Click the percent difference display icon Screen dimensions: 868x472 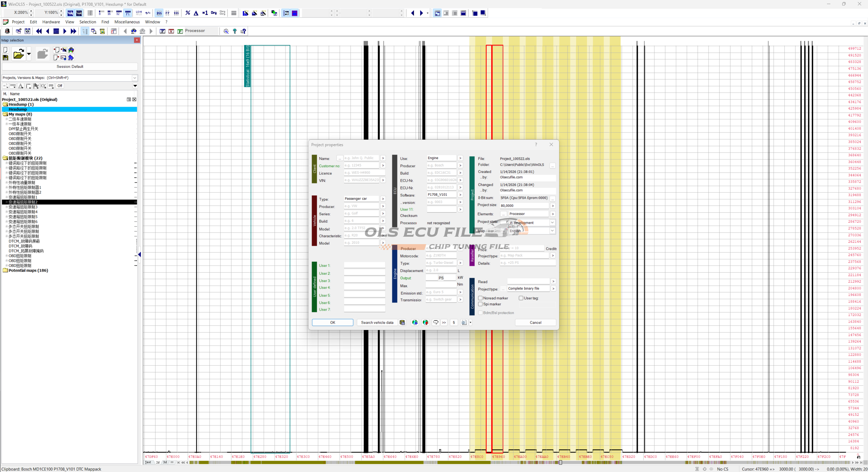pyautogui.click(x=188, y=13)
